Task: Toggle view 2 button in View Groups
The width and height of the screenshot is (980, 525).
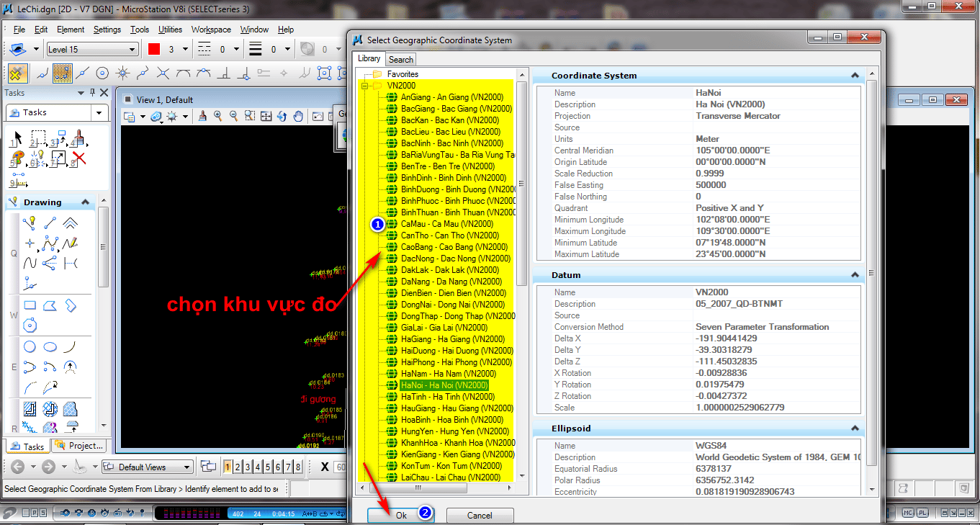Action: click(x=238, y=467)
